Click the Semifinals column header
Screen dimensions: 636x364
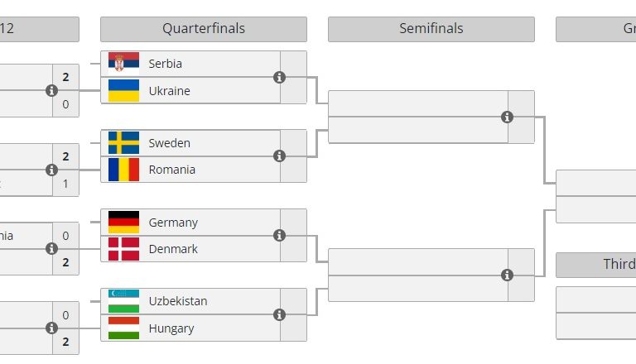coord(431,29)
